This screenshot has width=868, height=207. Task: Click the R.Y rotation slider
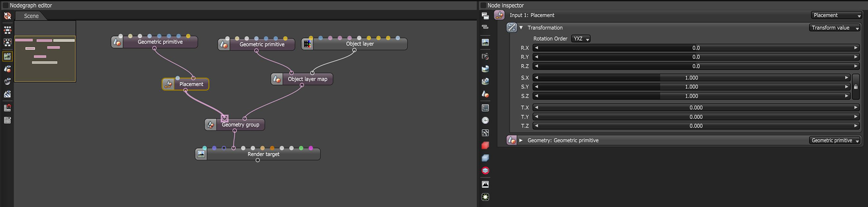696,57
